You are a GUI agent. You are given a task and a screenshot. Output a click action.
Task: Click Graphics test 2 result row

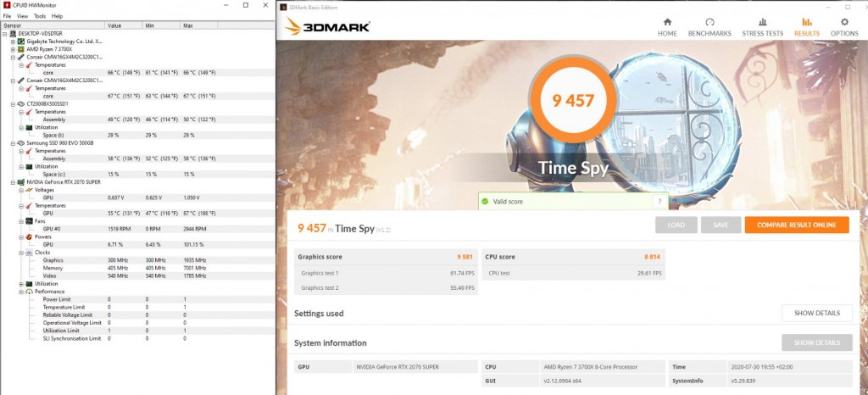tap(386, 287)
